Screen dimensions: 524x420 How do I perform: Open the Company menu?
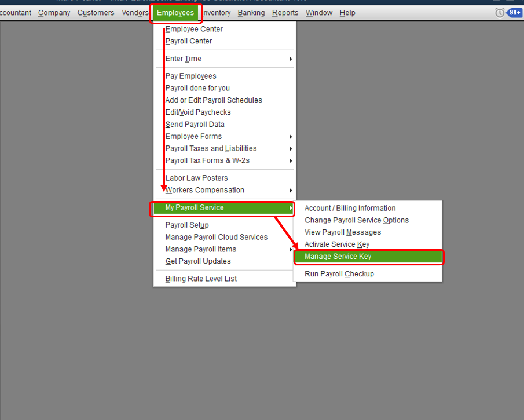pos(54,13)
